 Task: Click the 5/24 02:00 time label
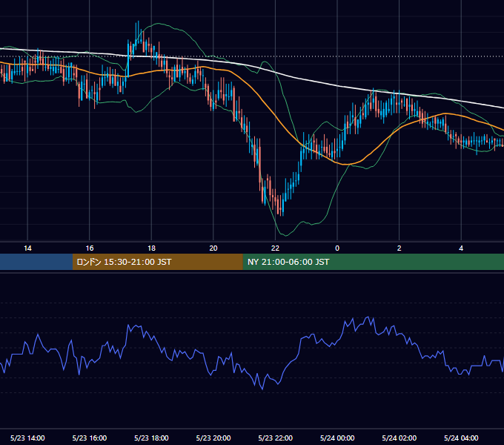point(399,438)
